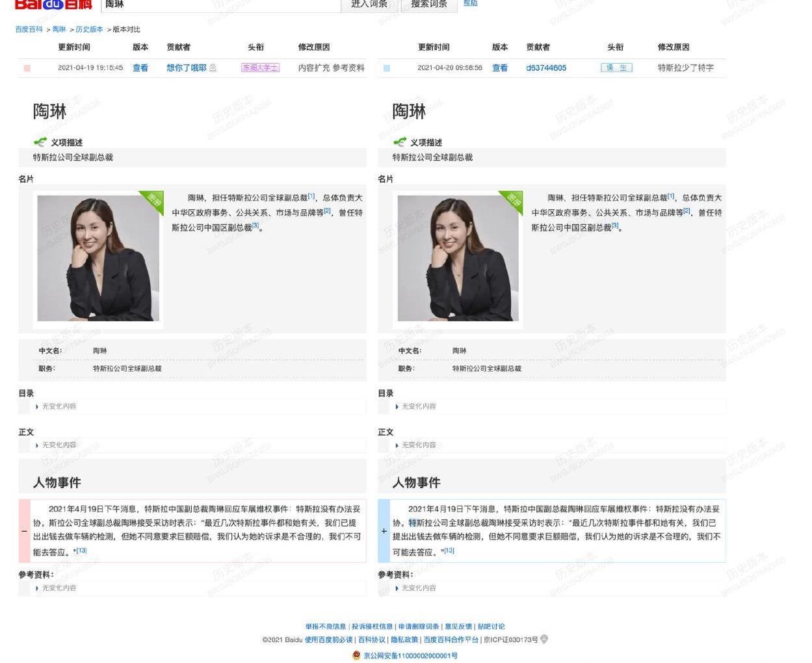Image resolution: width=812 pixels, height=663 pixels.
Task: Open 隐私政策 footer link
Action: 404,640
